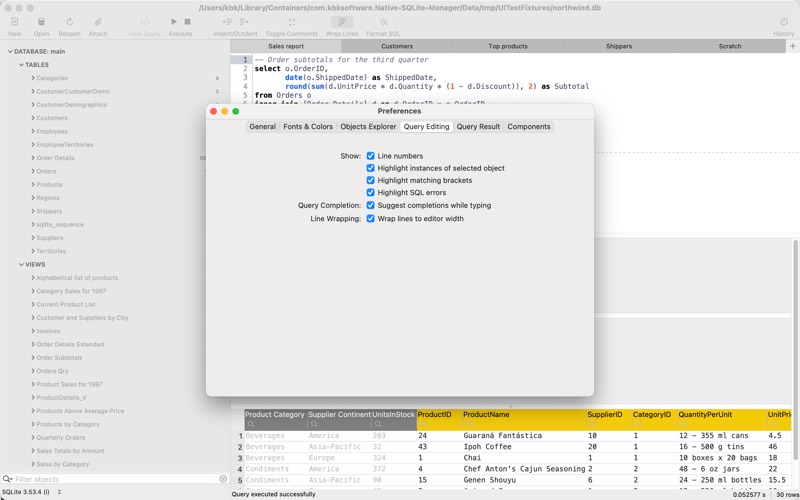Click the filter options icon in Filter objects field
This screenshot has width=800, height=500.
[x=223, y=479]
